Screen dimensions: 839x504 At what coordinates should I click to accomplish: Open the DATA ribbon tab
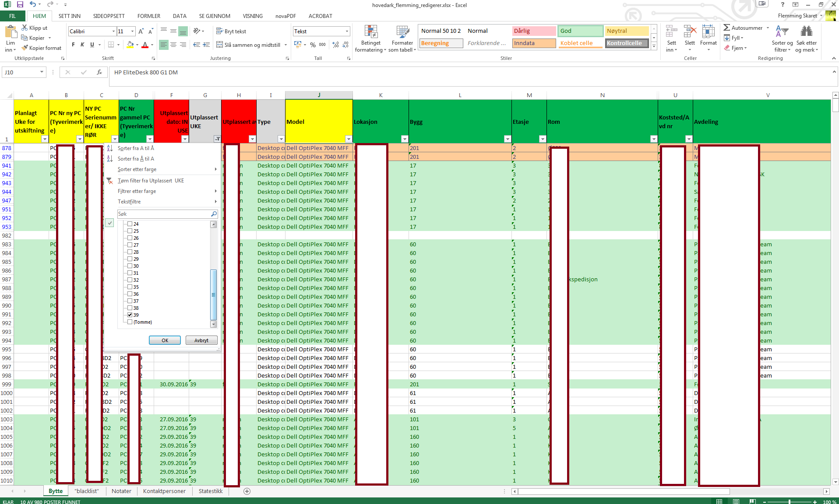click(180, 16)
